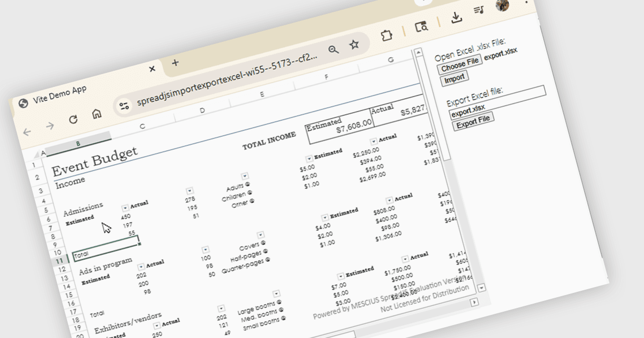
Task: Select row 11 header
Action: point(61,261)
